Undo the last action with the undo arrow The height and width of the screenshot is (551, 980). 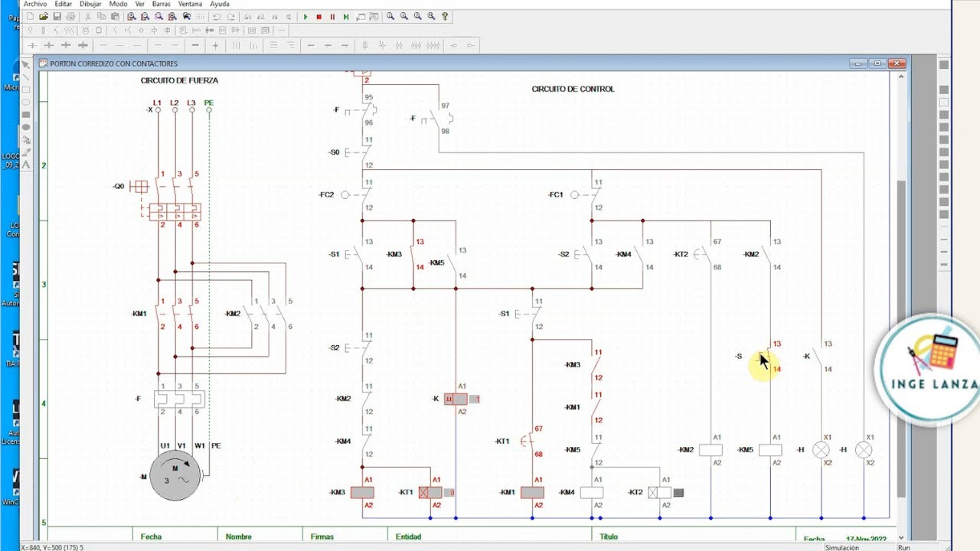coord(217,16)
